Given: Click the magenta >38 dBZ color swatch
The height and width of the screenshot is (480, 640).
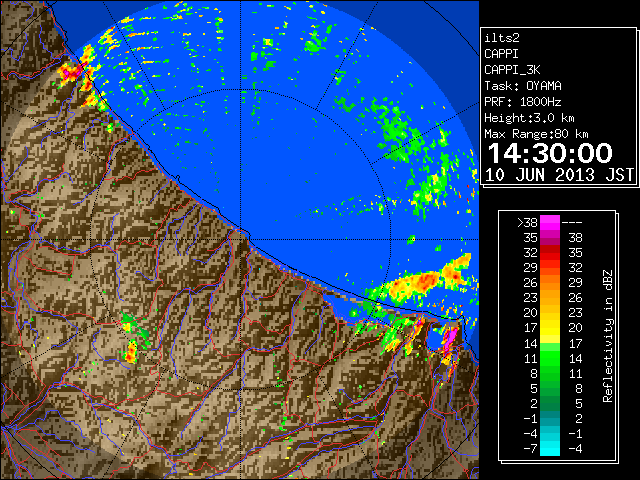Looking at the screenshot, I should point(549,222).
